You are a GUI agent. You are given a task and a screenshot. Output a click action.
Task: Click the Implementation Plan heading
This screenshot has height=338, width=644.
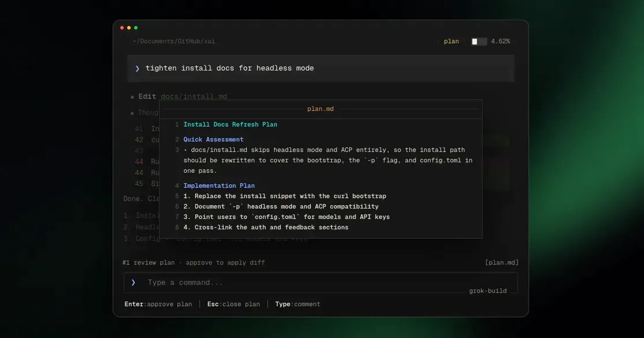219,185
